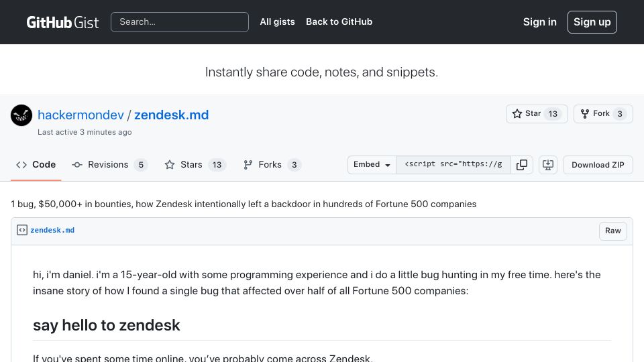Click the gist search field
Screen dimensions: 644x362
tap(180, 22)
